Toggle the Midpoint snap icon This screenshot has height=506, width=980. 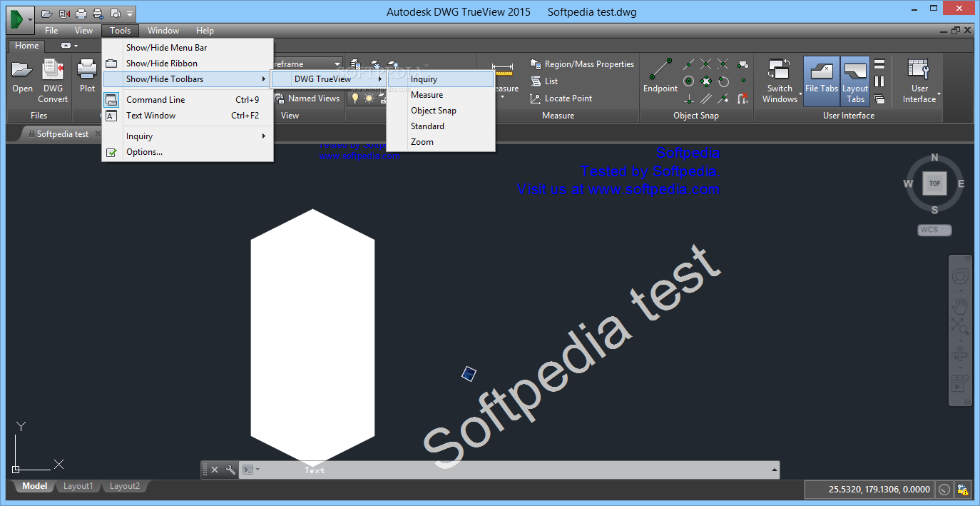[x=688, y=64]
